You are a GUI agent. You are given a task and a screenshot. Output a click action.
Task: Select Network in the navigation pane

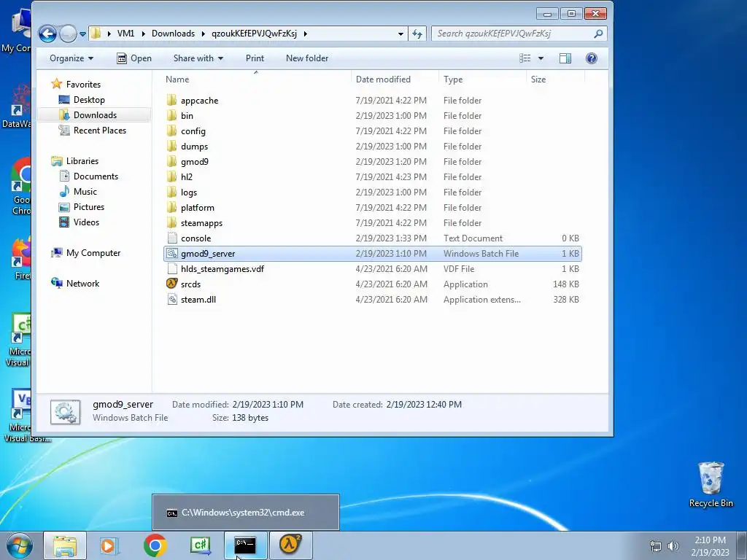point(83,284)
